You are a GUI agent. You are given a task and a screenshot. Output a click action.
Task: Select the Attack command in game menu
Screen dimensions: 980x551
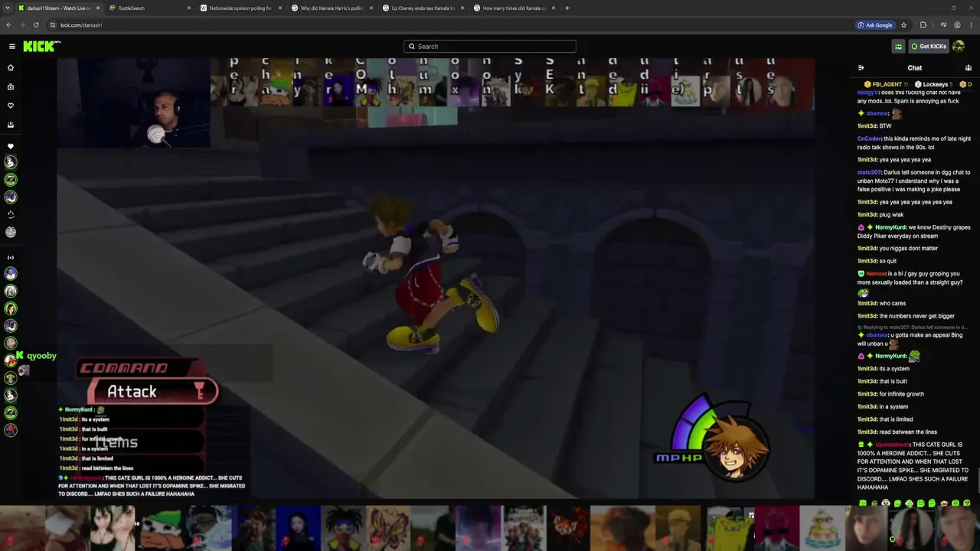(152, 392)
